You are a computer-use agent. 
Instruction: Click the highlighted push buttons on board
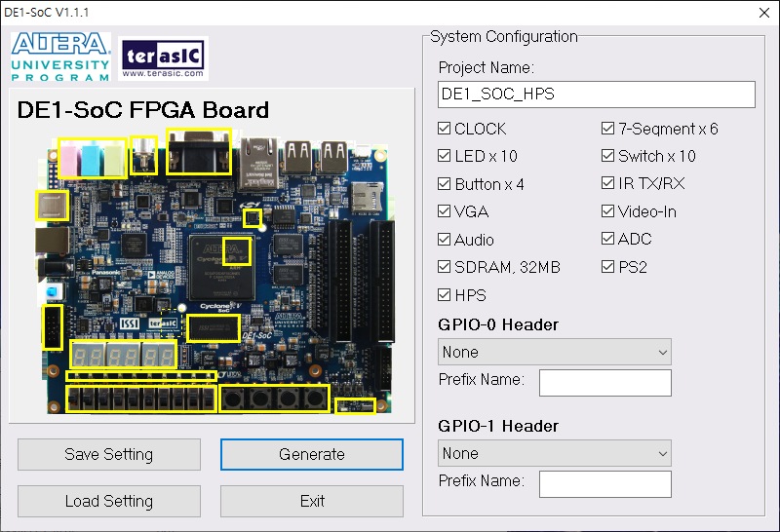tap(274, 399)
